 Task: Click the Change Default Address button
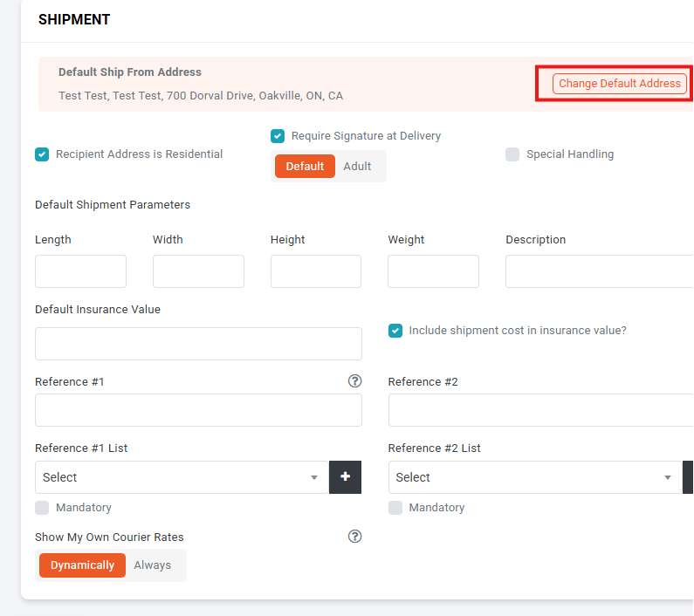click(619, 84)
